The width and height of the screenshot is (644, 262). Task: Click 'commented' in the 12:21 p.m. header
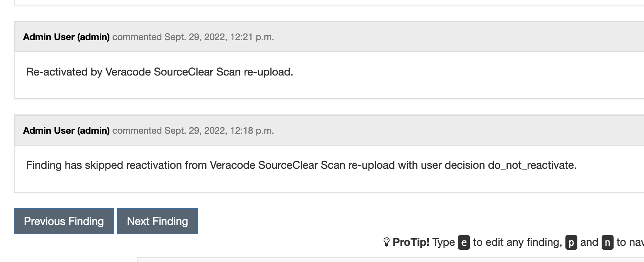tap(137, 37)
